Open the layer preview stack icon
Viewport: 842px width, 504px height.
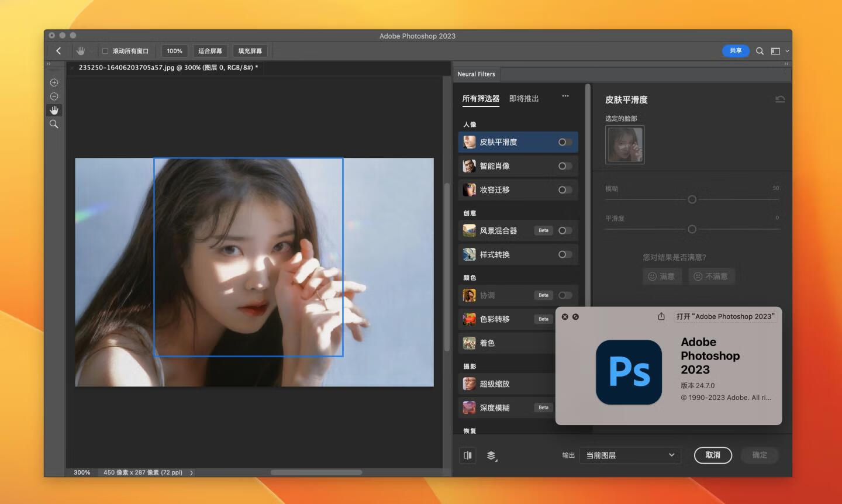(492, 456)
